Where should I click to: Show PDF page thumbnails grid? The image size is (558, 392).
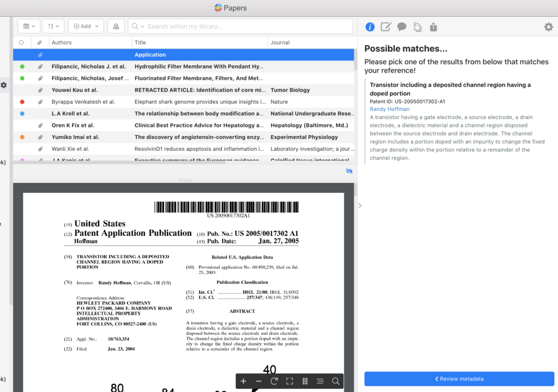(305, 381)
